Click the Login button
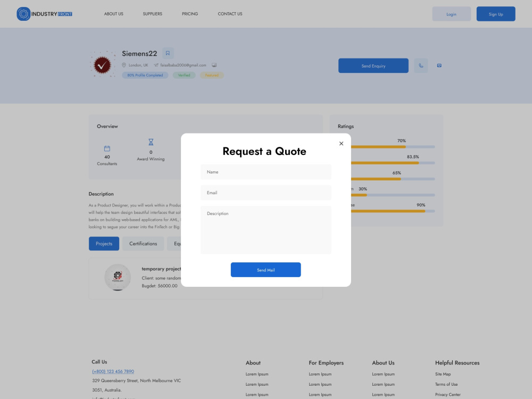 coord(451,14)
